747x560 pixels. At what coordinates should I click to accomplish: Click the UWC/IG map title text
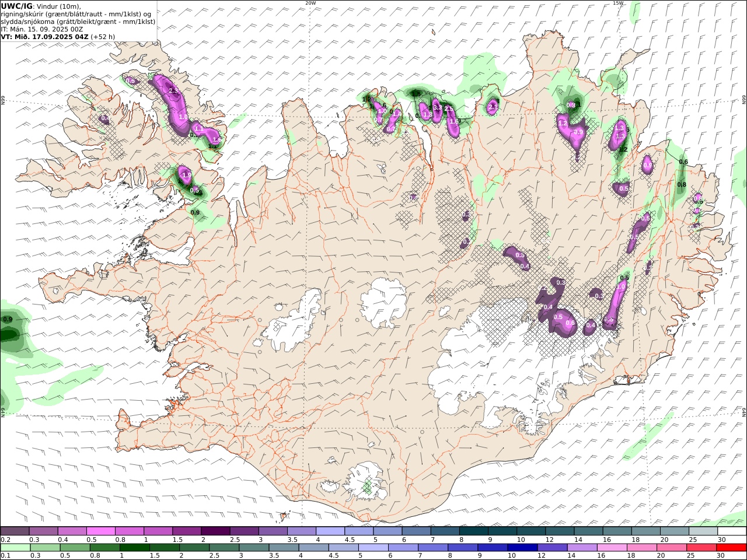click(x=16, y=6)
